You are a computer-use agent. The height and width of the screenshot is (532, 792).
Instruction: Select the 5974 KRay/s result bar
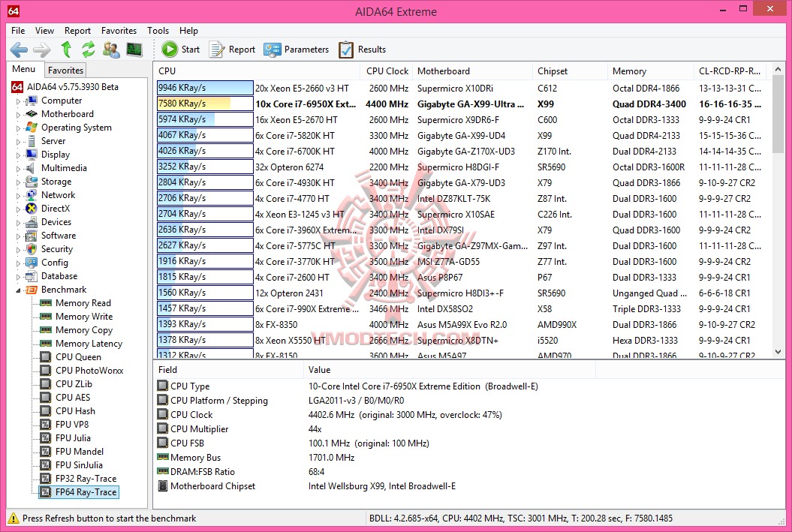[x=205, y=119]
